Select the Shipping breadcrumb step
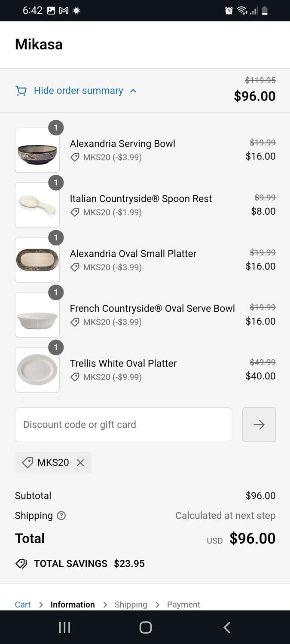Screen dimensions: 290x644 tap(131, 605)
